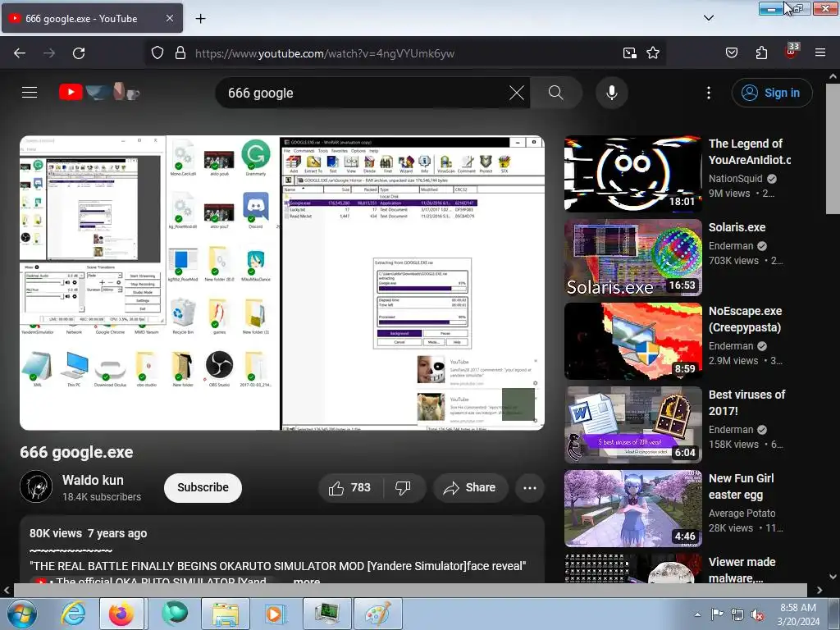This screenshot has width=840, height=630.
Task: Open Action Center flag tray icon
Action: click(717, 614)
